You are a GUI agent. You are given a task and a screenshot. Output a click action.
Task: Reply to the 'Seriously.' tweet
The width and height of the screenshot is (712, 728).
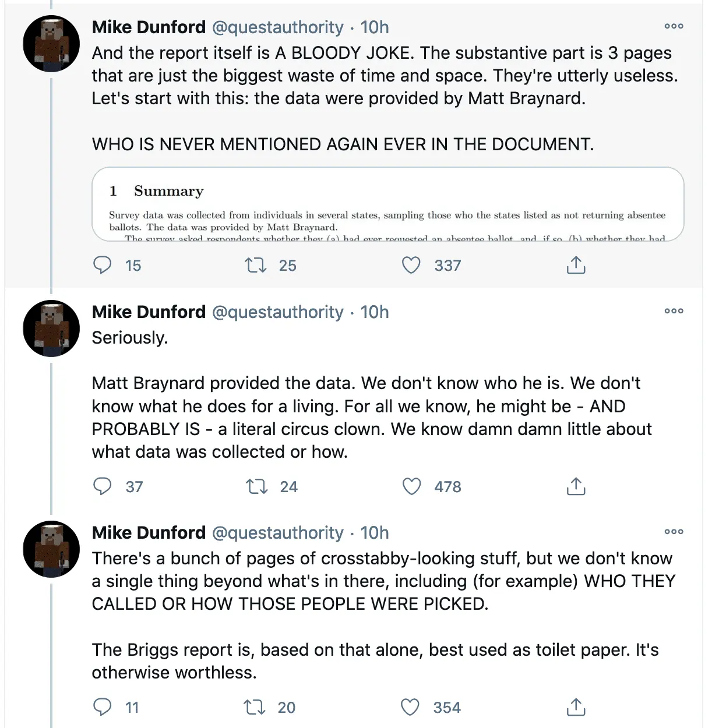[103, 486]
